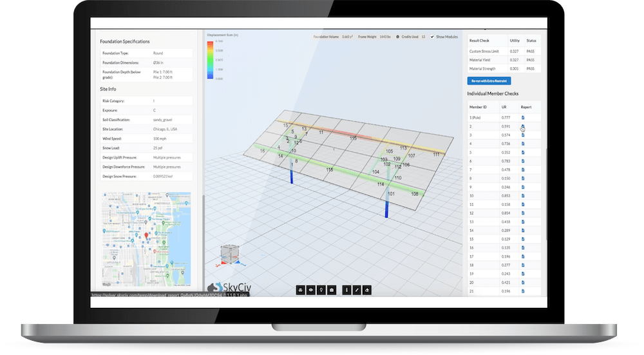Click the first icon in the bottom viewport toolbar
Viewport: 644px width, 355px height.
tap(300, 291)
